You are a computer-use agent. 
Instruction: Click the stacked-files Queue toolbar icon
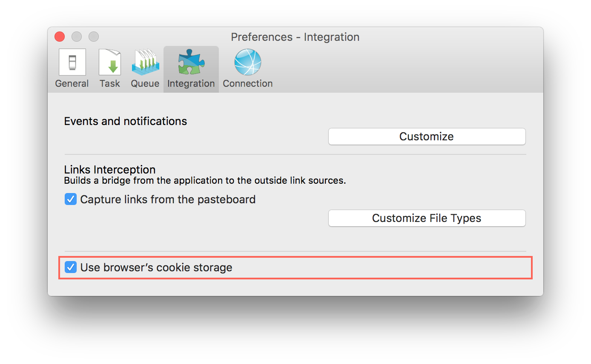tap(145, 62)
